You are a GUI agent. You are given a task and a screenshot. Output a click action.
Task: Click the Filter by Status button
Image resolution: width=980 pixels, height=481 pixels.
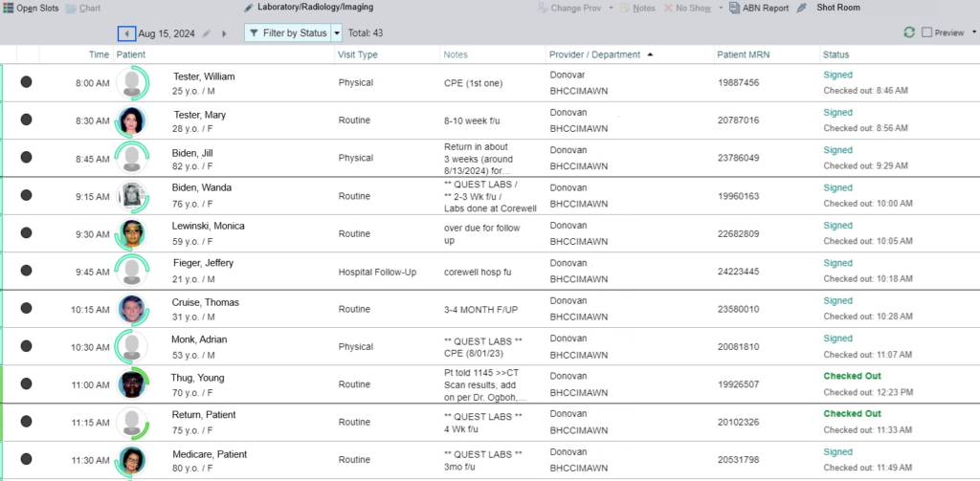tap(287, 33)
